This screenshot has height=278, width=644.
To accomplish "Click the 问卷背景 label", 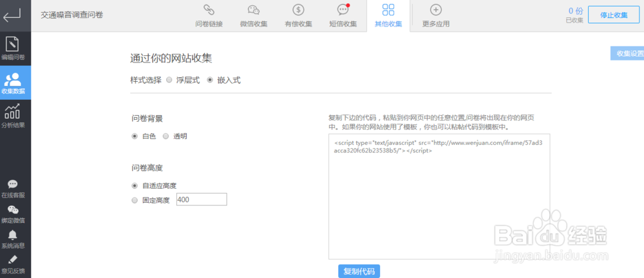I will pyautogui.click(x=147, y=118).
